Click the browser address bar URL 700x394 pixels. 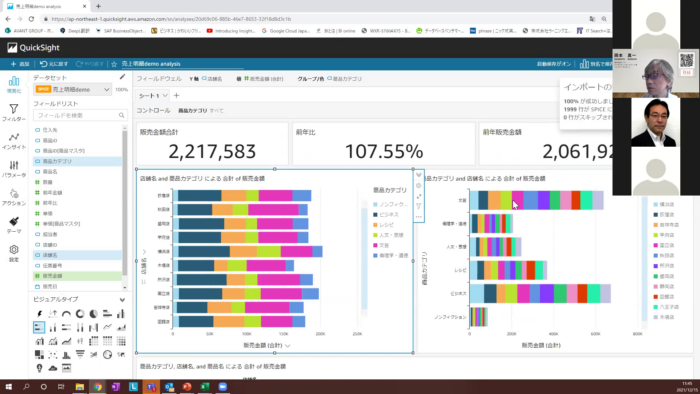(x=171, y=19)
